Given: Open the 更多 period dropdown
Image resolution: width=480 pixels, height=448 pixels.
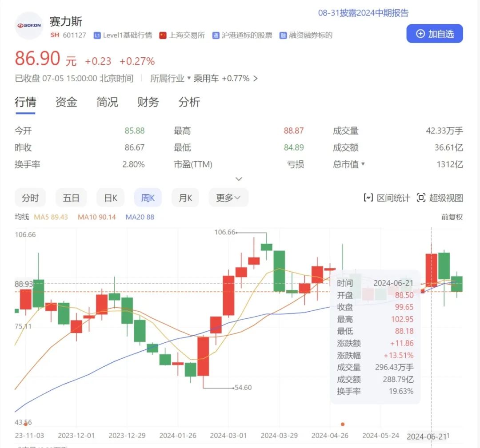Looking at the screenshot, I should point(228,198).
